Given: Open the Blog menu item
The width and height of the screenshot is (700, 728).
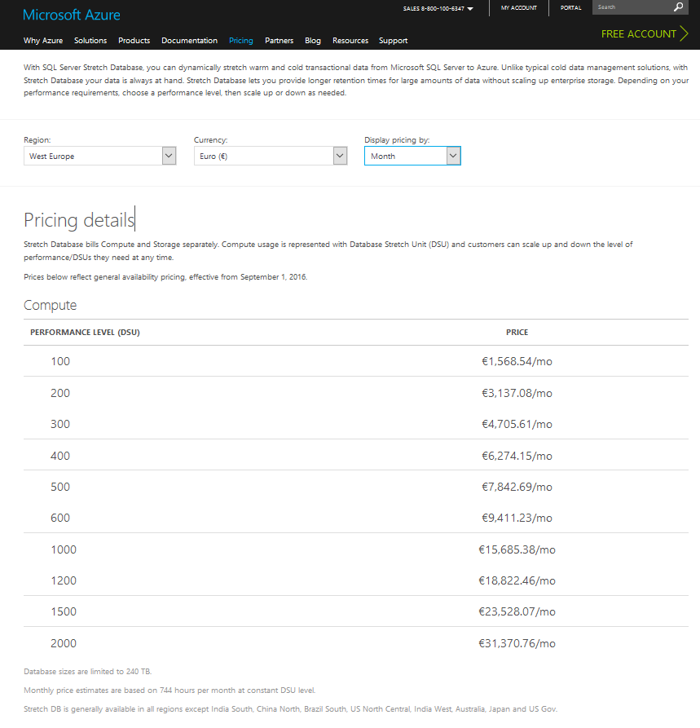Looking at the screenshot, I should point(313,41).
